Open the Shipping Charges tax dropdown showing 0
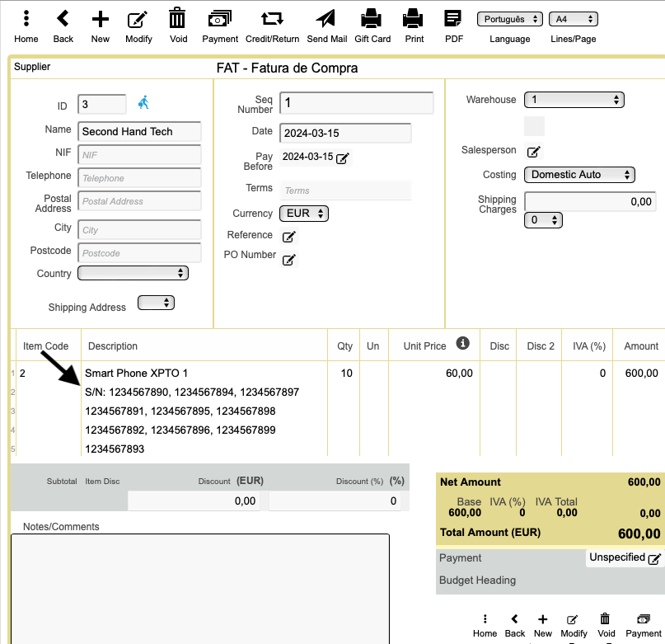665x644 pixels. click(x=543, y=220)
